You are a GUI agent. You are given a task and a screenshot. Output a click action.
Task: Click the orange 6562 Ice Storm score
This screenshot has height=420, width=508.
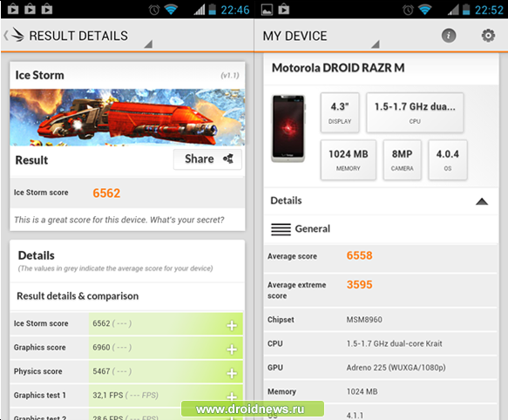(x=106, y=193)
